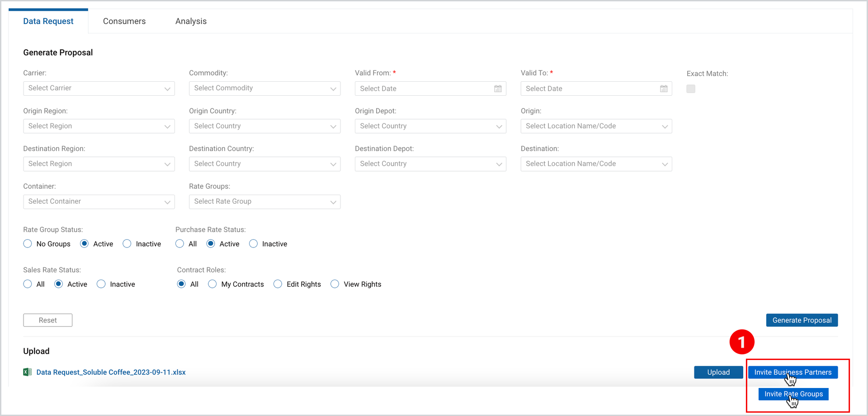Click the Generate Proposal button

(x=802, y=320)
